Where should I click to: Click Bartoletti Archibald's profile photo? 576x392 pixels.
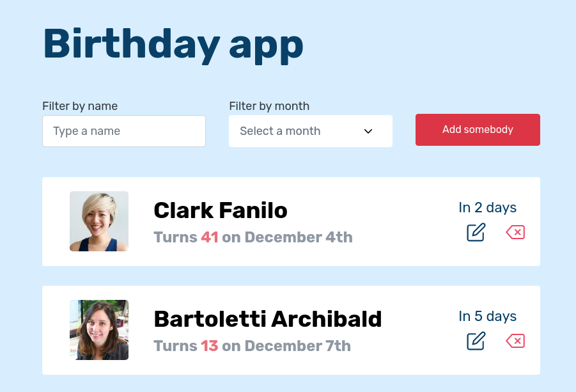pos(98,329)
